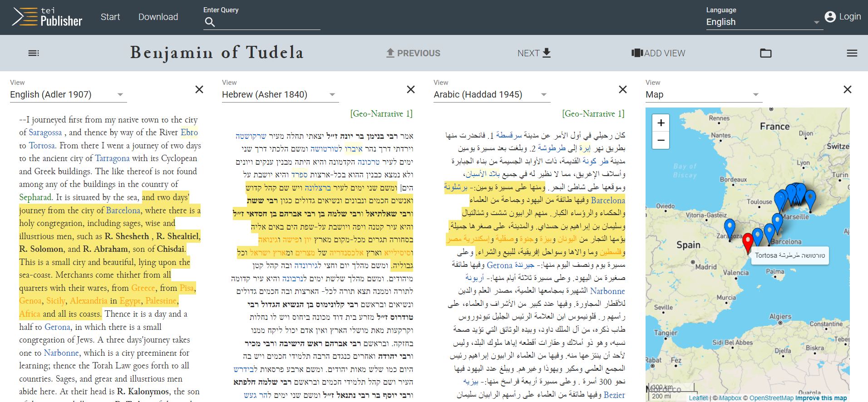Viewport: 868px width, 402px height.
Task: Open Hebrew (Asher 1840) view selector
Action: [280, 94]
